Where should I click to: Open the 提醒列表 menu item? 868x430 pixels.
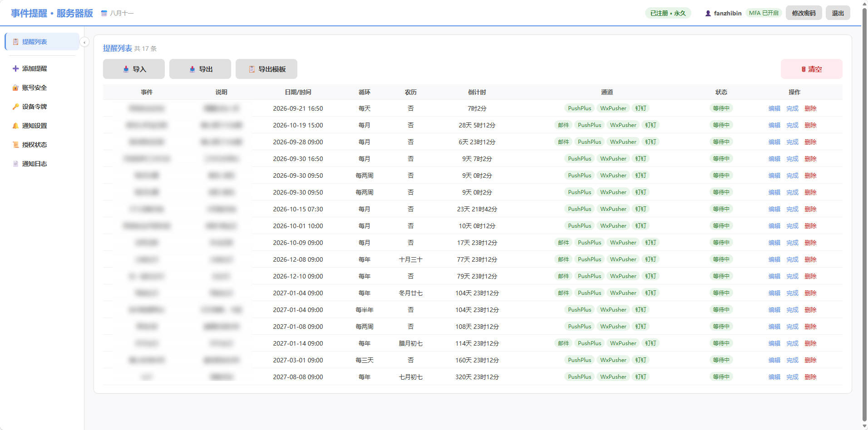click(42, 42)
